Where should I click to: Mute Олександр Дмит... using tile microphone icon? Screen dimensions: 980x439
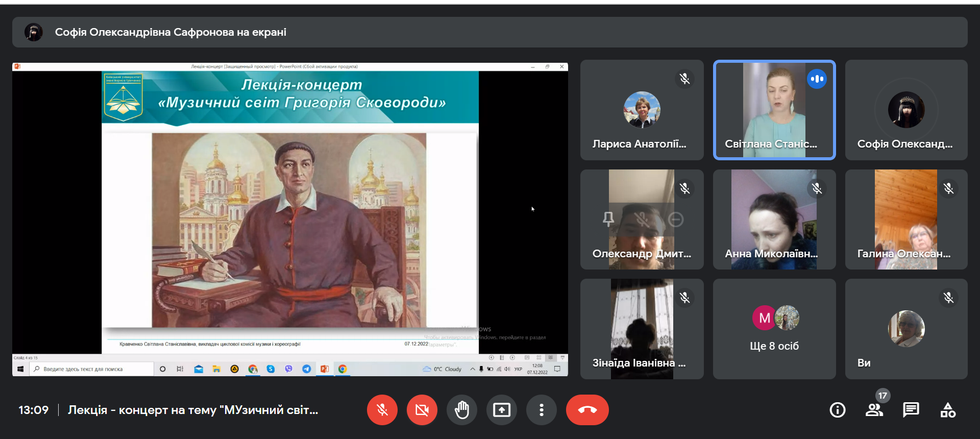[x=642, y=219]
